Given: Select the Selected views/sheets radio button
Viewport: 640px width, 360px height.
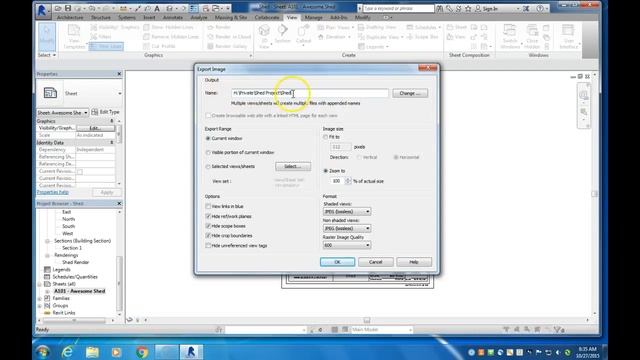Looking at the screenshot, I should click(208, 167).
